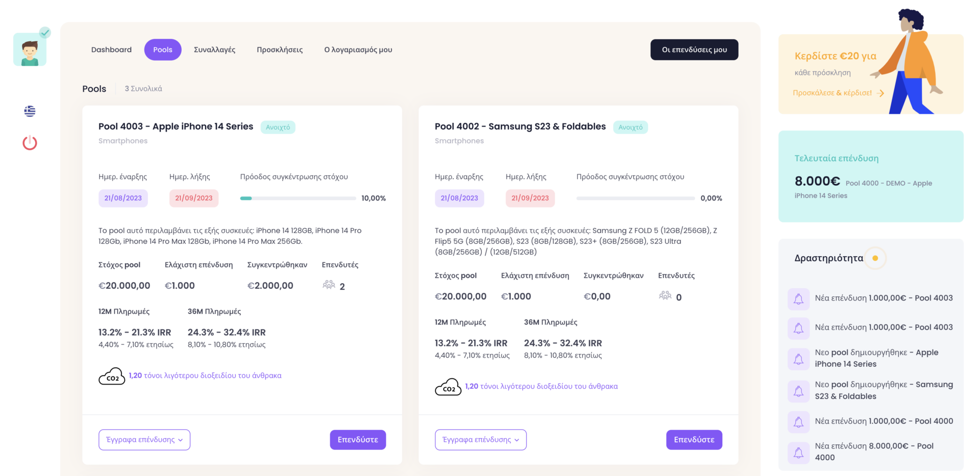Click bell icon for first Pool 4003 activity

pos(798,299)
